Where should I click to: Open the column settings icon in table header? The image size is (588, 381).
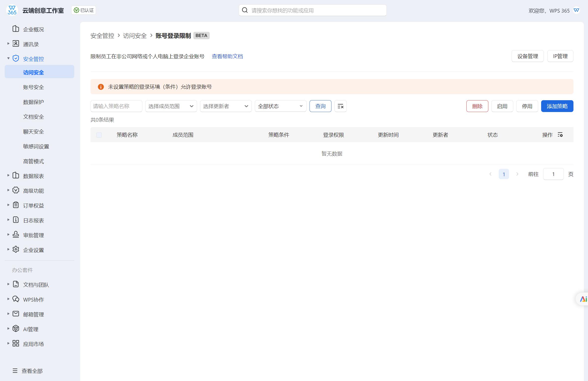pyautogui.click(x=560, y=135)
